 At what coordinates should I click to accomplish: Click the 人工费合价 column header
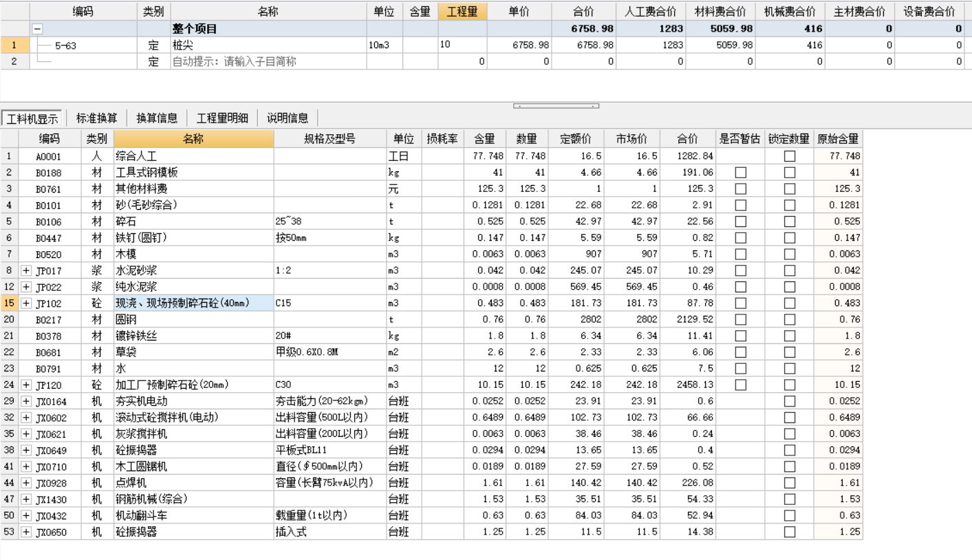[651, 11]
